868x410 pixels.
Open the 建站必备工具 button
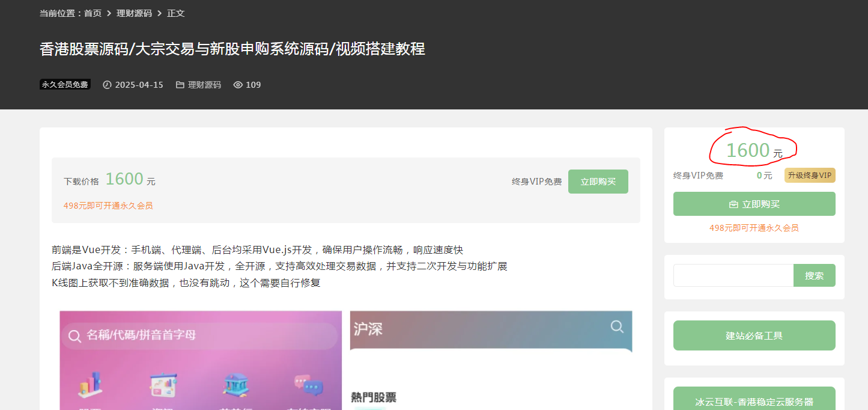(754, 335)
